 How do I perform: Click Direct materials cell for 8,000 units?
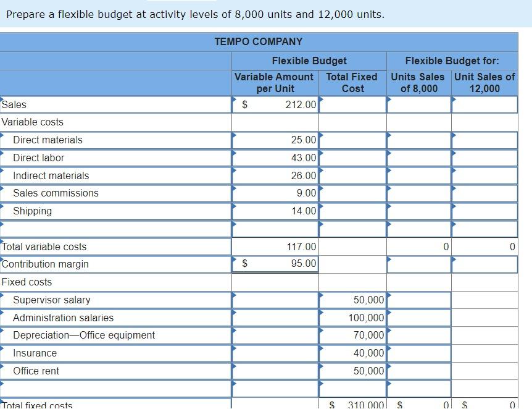pyautogui.click(x=418, y=140)
